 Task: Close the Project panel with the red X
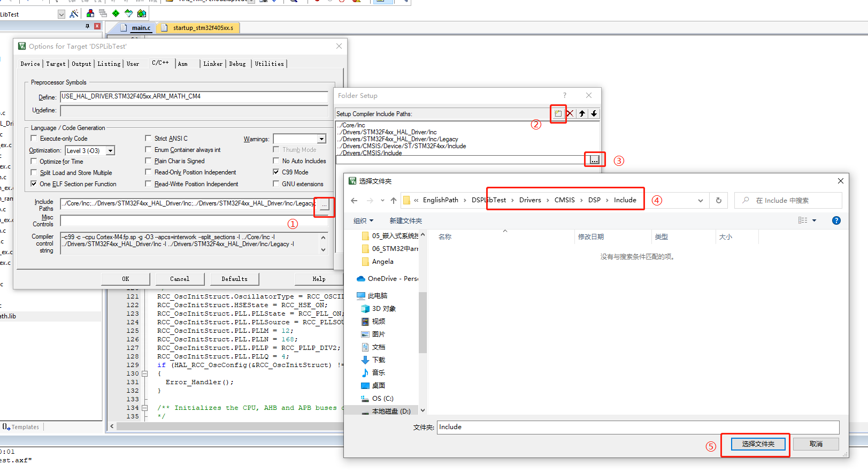point(97,26)
